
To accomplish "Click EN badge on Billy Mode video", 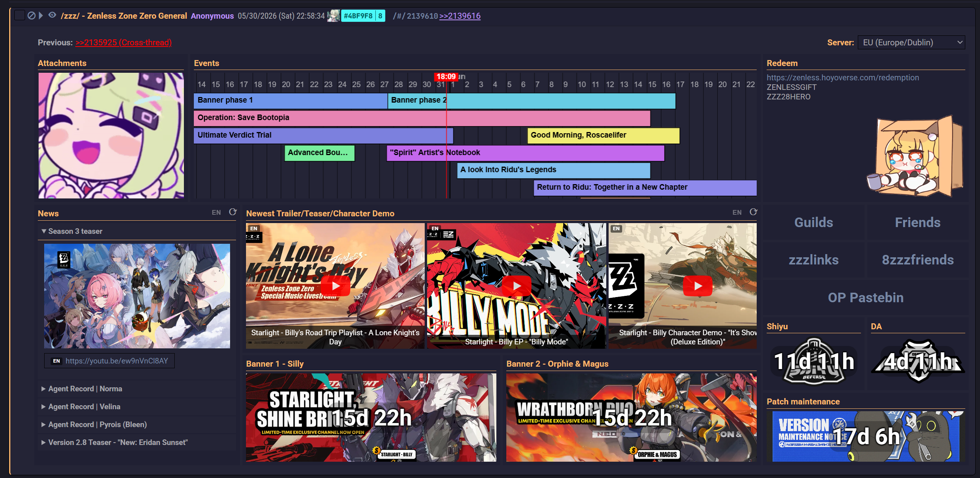I will tap(435, 228).
